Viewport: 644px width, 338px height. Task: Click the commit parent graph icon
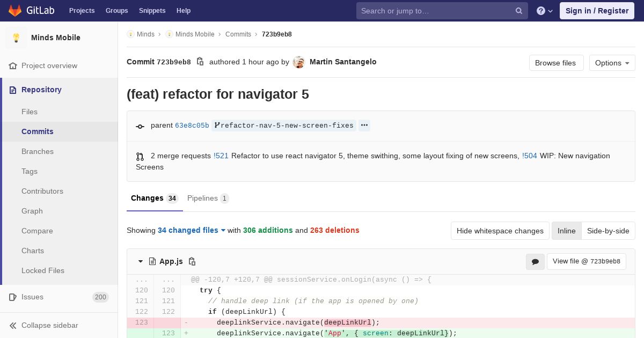(x=140, y=126)
